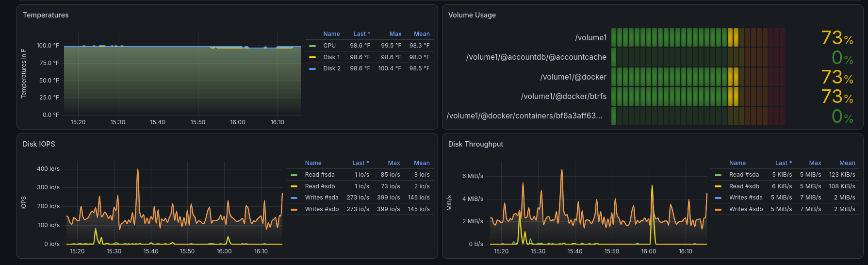Click the Disk IOPS panel title

tap(39, 144)
